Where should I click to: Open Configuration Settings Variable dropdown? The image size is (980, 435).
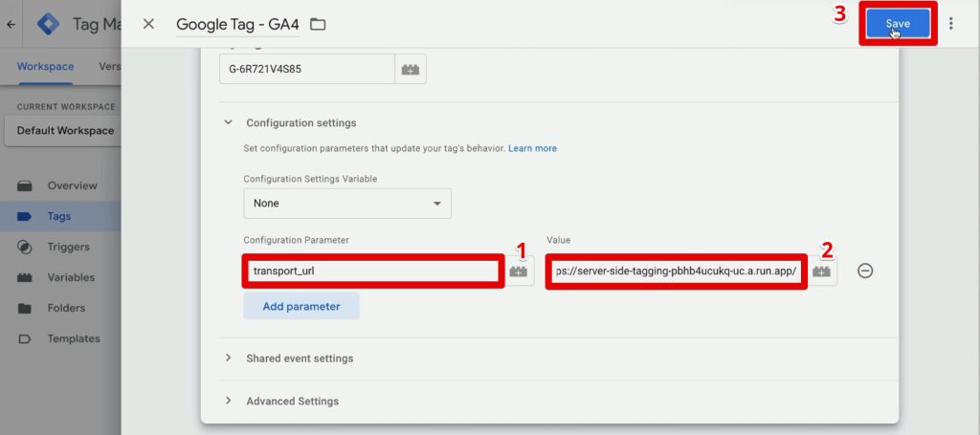click(x=347, y=204)
